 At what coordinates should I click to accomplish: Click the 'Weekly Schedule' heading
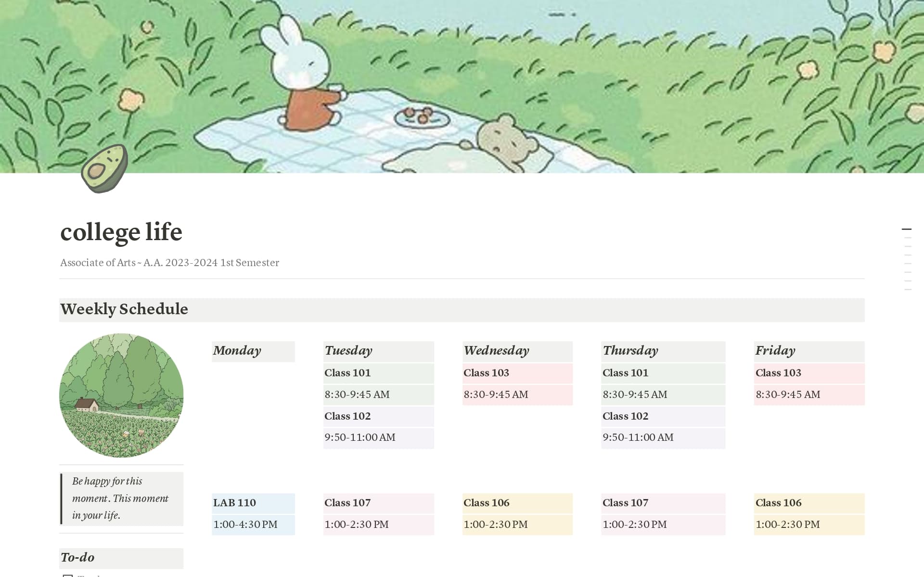click(124, 309)
